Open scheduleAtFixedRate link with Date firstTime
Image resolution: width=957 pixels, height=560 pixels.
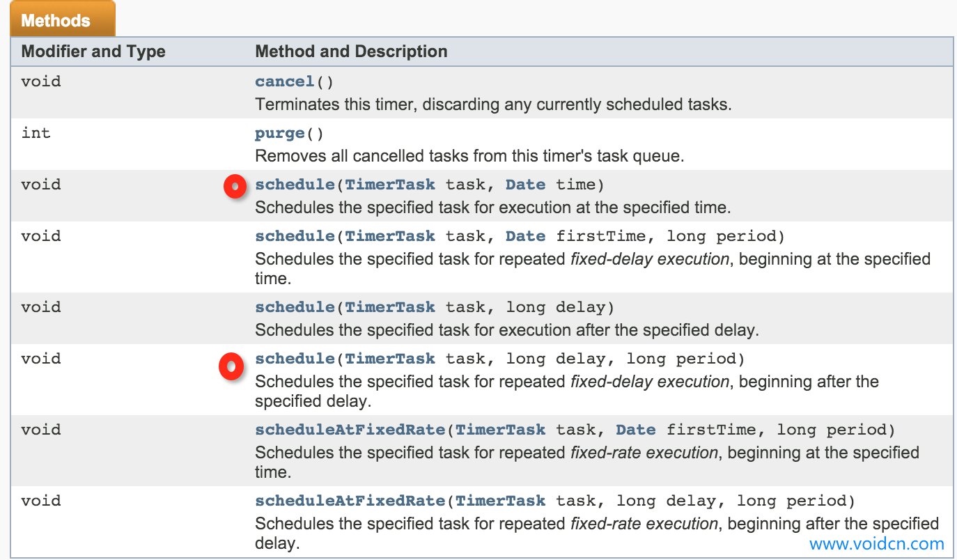point(350,430)
